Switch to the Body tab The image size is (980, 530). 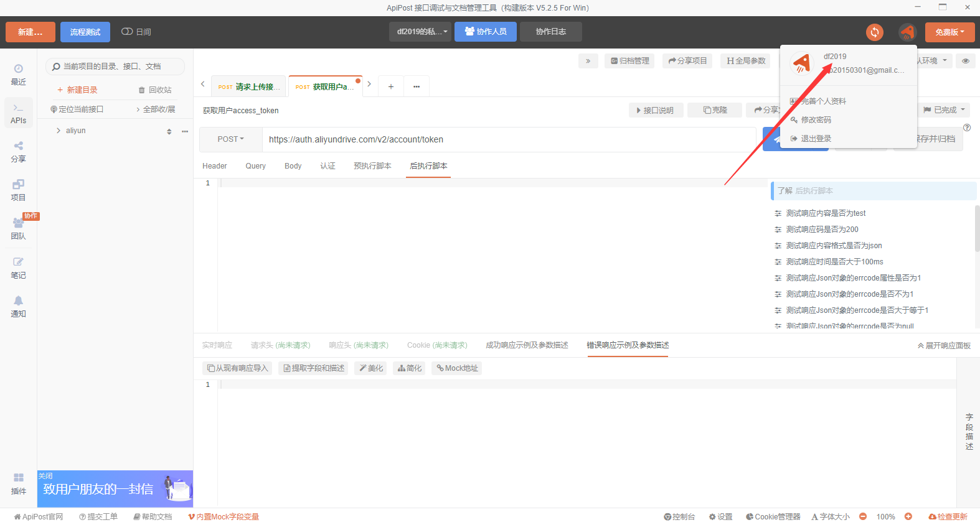click(293, 166)
